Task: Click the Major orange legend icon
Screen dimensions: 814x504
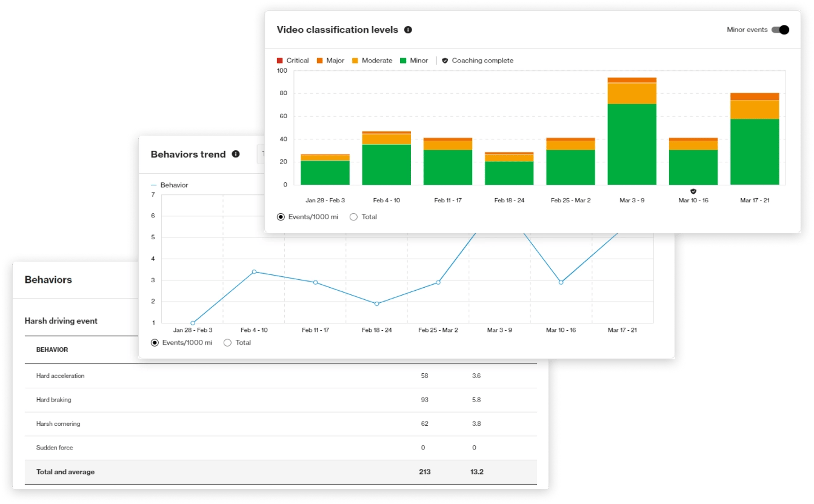Action: coord(319,61)
